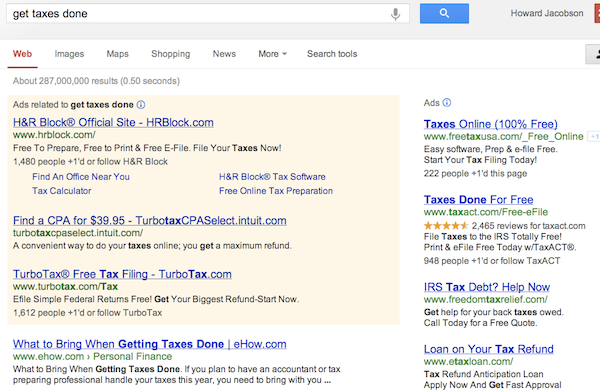Focus the search box containing 'get taxes done'
The height and width of the screenshot is (392, 600).
click(208, 14)
